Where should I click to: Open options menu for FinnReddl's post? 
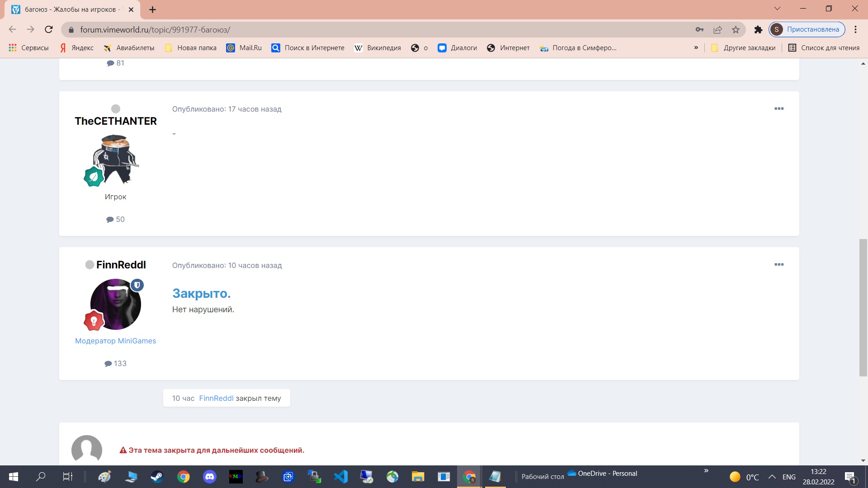778,264
